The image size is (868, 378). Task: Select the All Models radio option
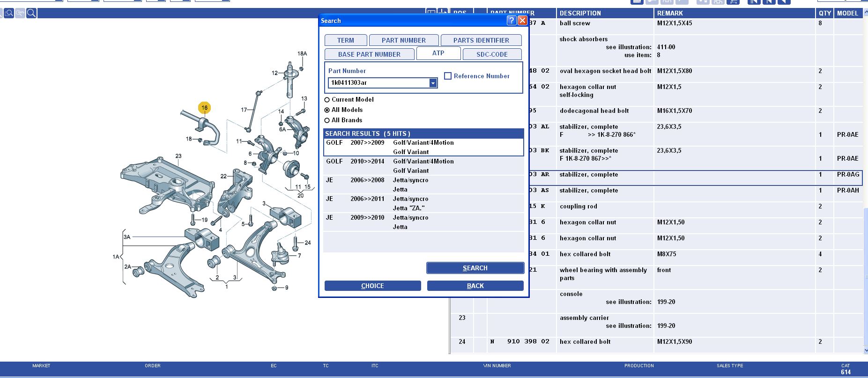click(327, 110)
